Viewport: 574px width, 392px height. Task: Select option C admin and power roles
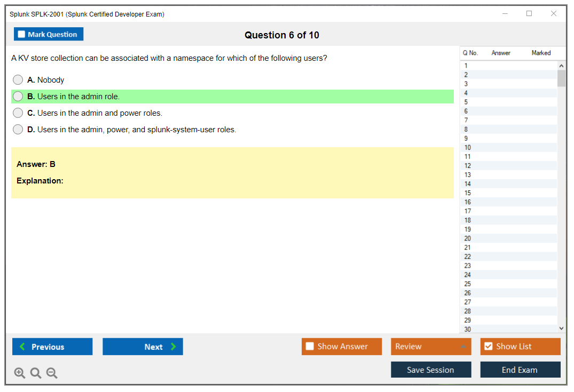[18, 113]
